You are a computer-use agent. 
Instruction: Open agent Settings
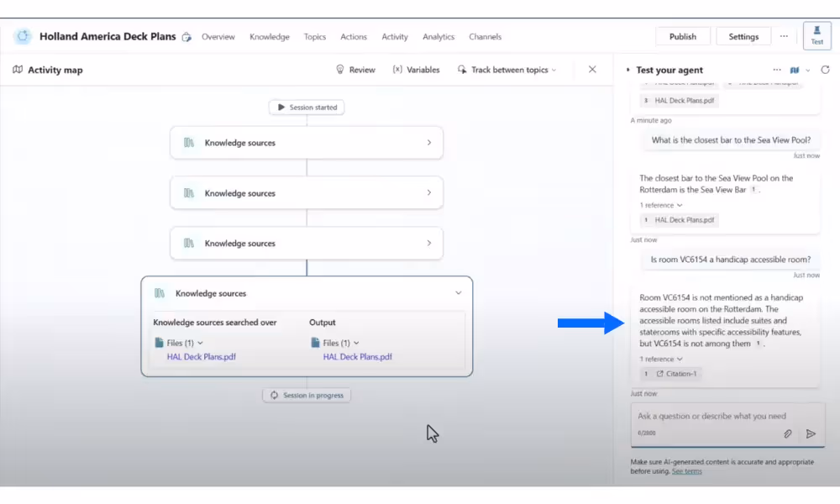[743, 36]
